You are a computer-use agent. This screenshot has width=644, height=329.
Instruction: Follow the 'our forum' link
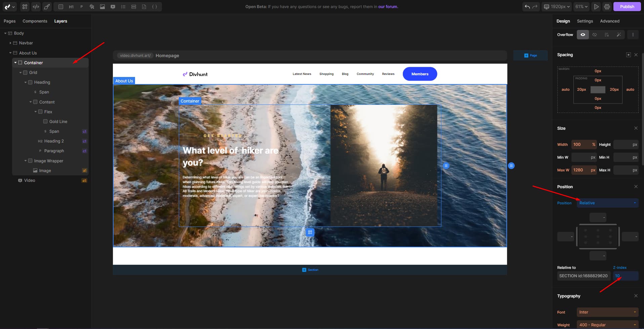click(388, 7)
